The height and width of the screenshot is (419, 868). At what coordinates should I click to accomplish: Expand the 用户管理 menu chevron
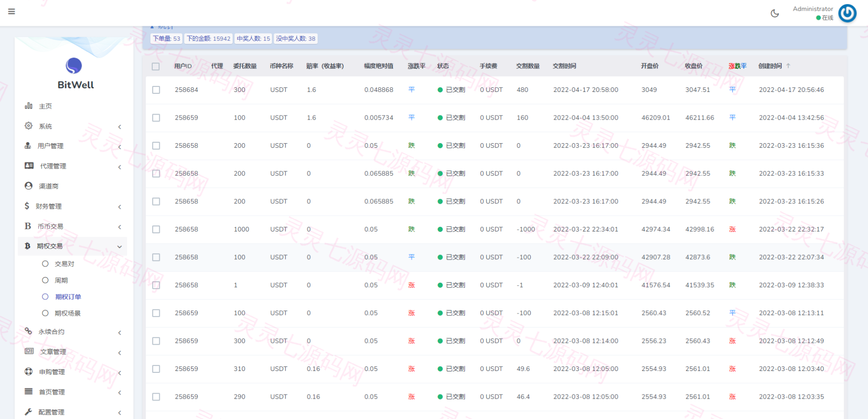pos(120,147)
